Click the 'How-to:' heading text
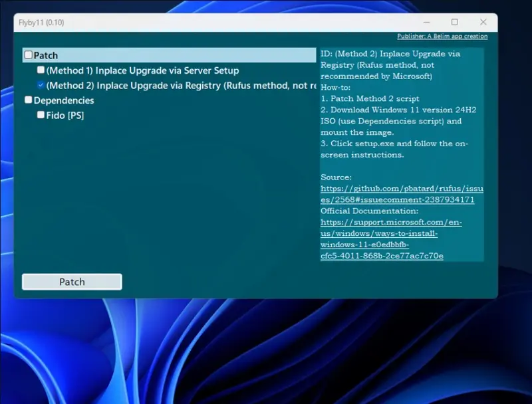The image size is (532, 404). [336, 88]
